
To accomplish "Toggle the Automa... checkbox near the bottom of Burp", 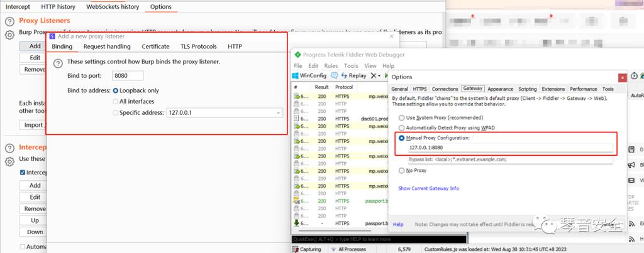I will pyautogui.click(x=23, y=247).
